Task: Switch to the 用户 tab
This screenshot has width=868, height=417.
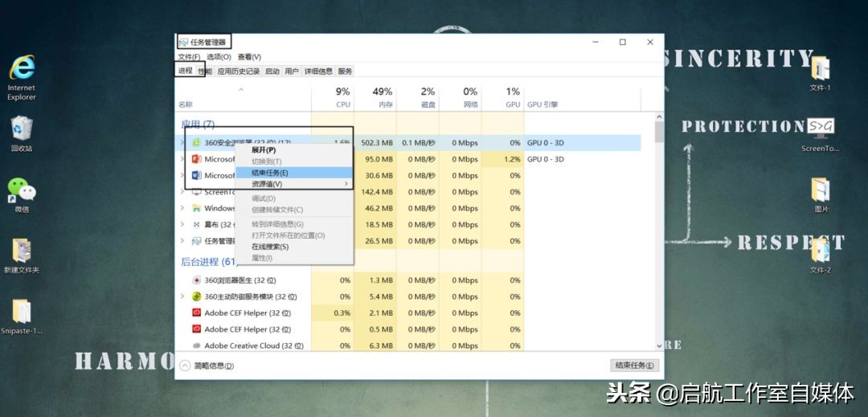Action: tap(292, 71)
